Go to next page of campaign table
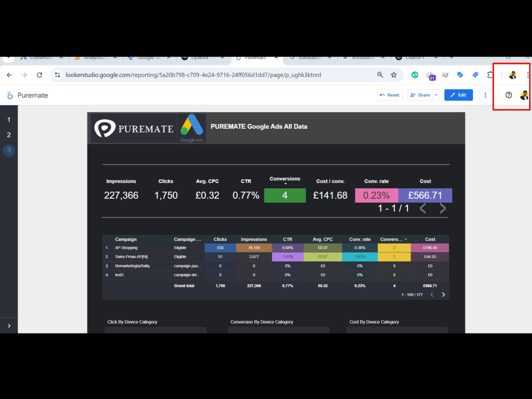This screenshot has width=532, height=399. click(x=443, y=295)
